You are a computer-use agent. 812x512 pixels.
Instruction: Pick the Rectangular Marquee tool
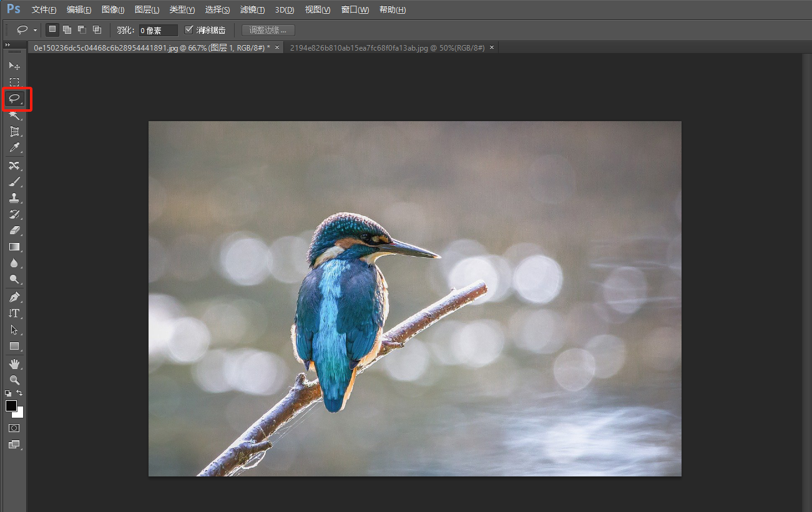pyautogui.click(x=14, y=82)
